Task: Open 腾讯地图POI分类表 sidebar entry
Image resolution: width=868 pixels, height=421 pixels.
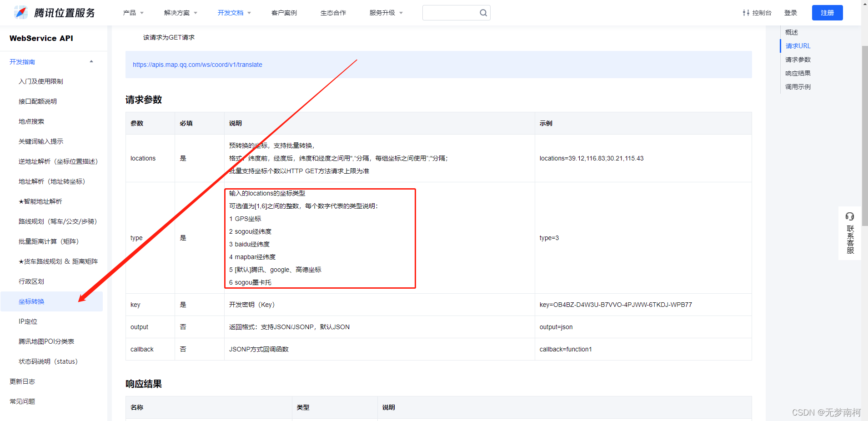Action: pyautogui.click(x=46, y=341)
